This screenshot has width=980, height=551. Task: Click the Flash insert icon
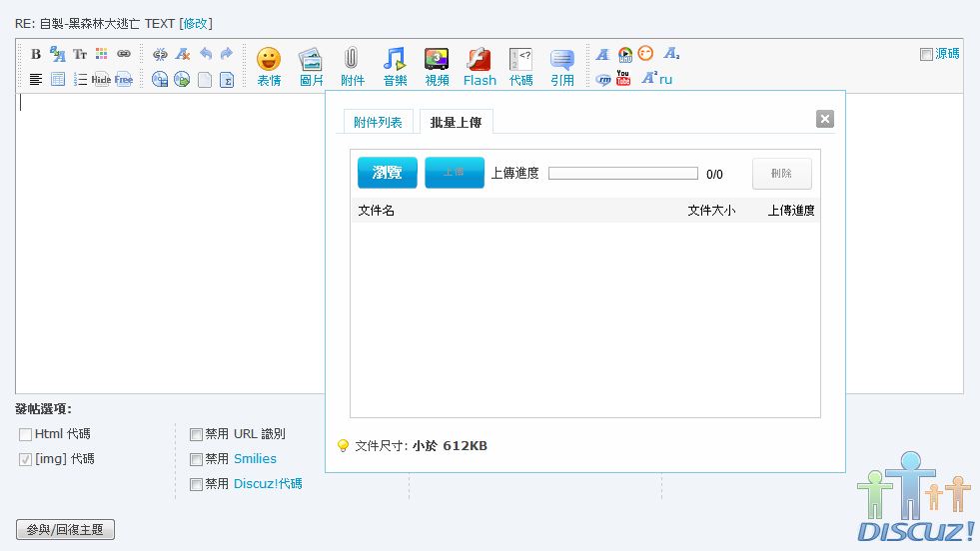(480, 66)
